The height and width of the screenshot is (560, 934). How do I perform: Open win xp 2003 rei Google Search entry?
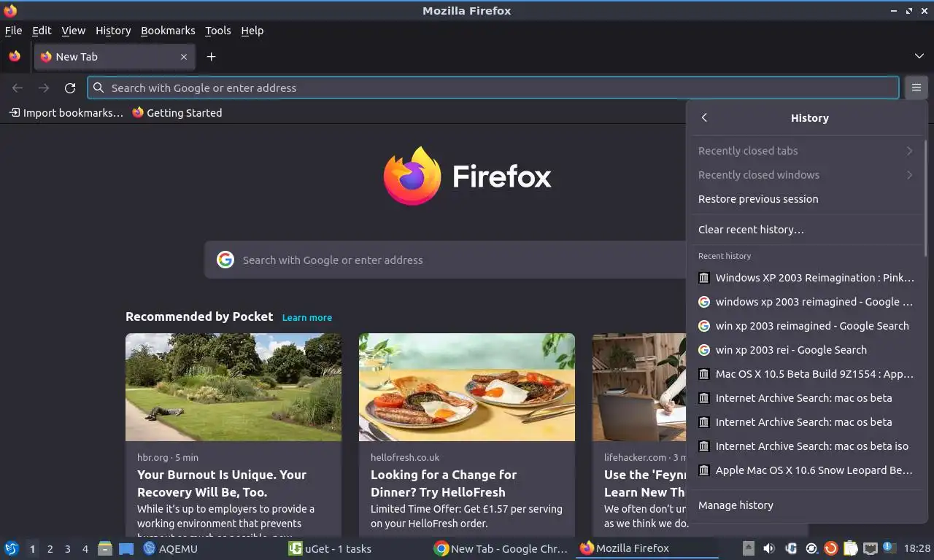(x=806, y=349)
